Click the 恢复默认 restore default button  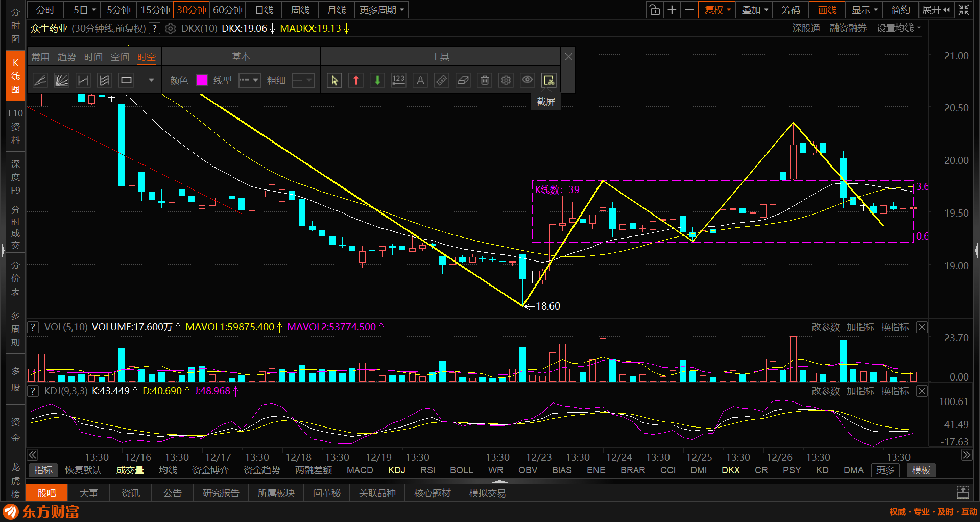coord(83,470)
